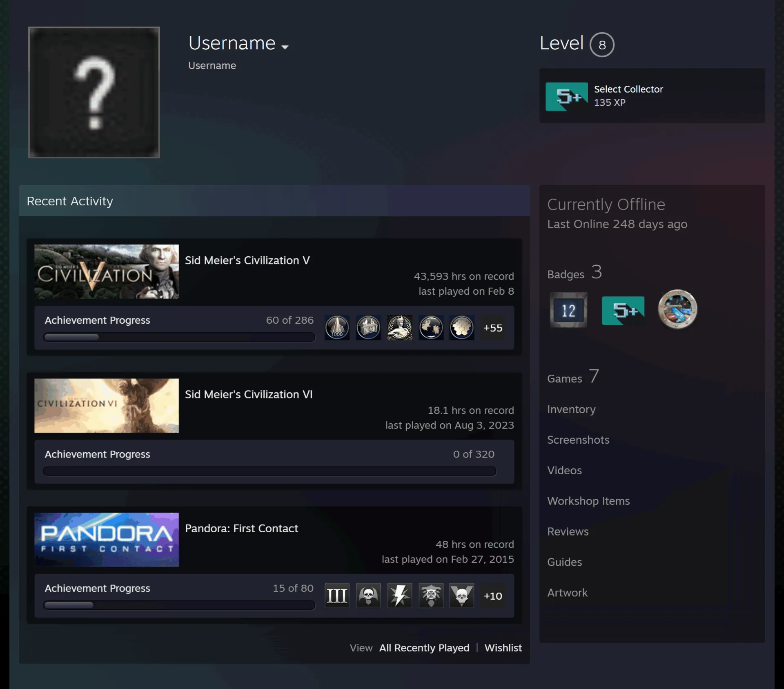Click the Civilization V achievement progress bar

pos(179,337)
